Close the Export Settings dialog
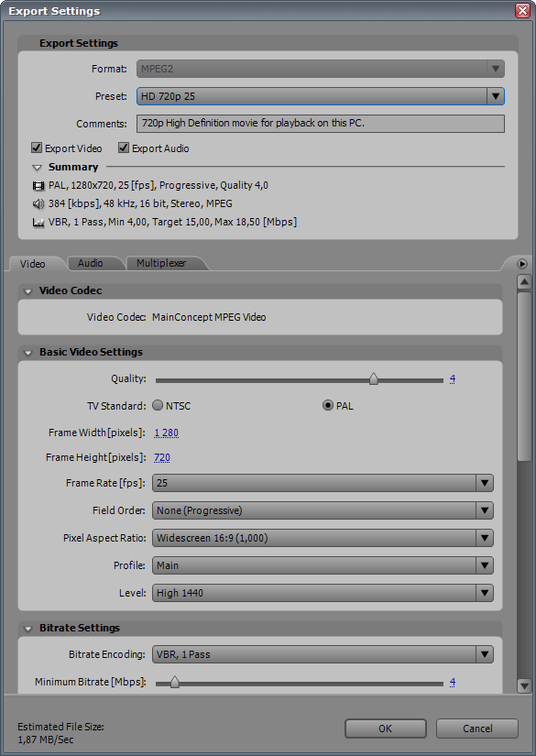Viewport: 536px width, 756px height. 522,11
